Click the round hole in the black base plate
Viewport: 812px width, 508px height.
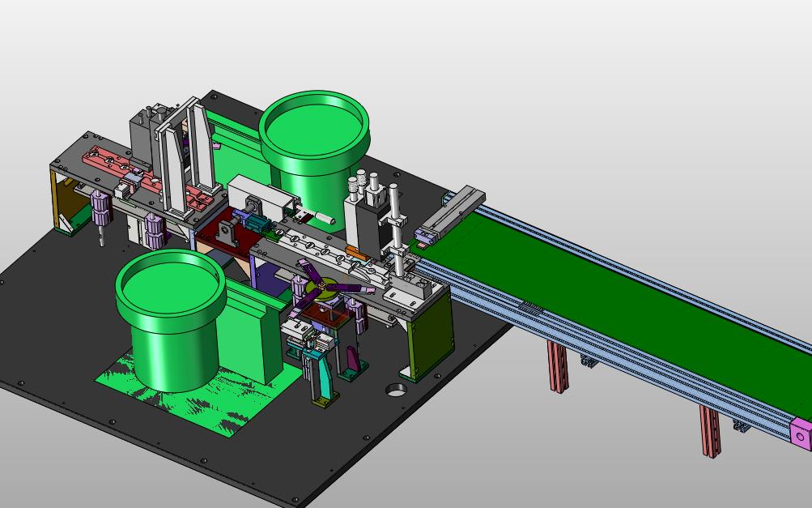pyautogui.click(x=396, y=391)
